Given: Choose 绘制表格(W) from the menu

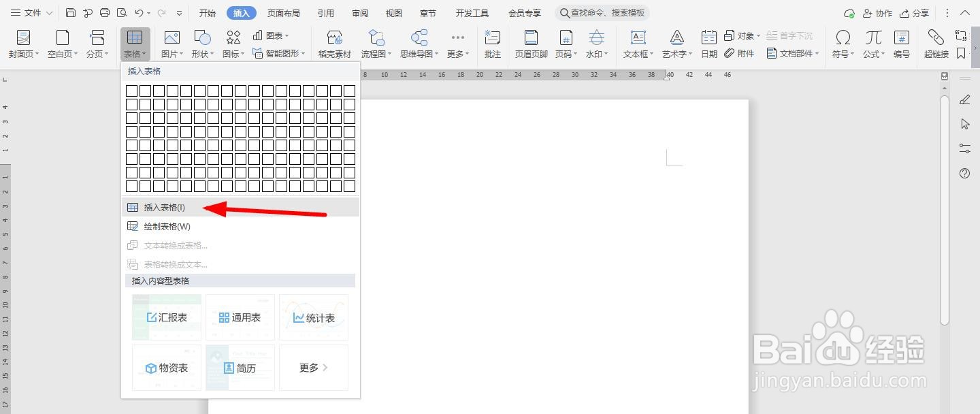Looking at the screenshot, I should click(240, 226).
